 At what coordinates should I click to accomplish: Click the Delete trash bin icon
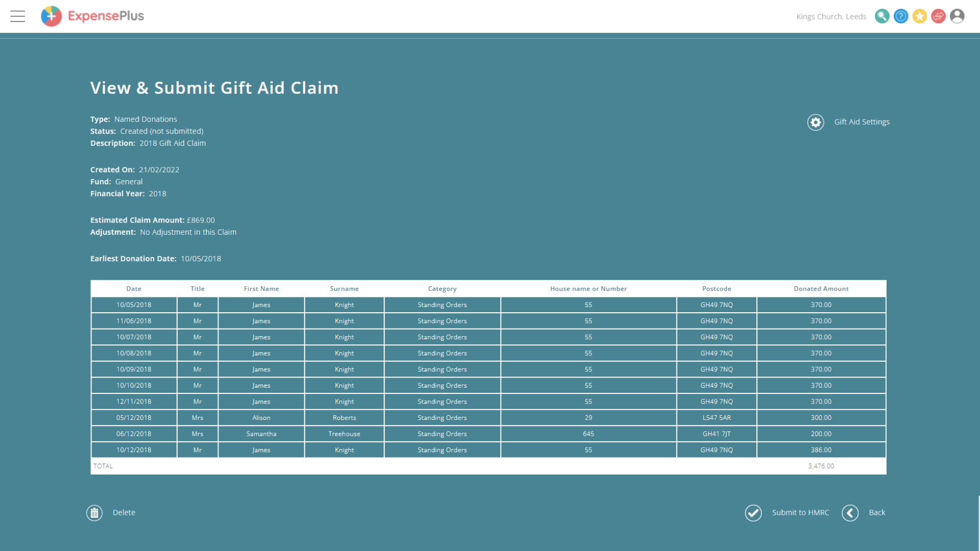94,513
